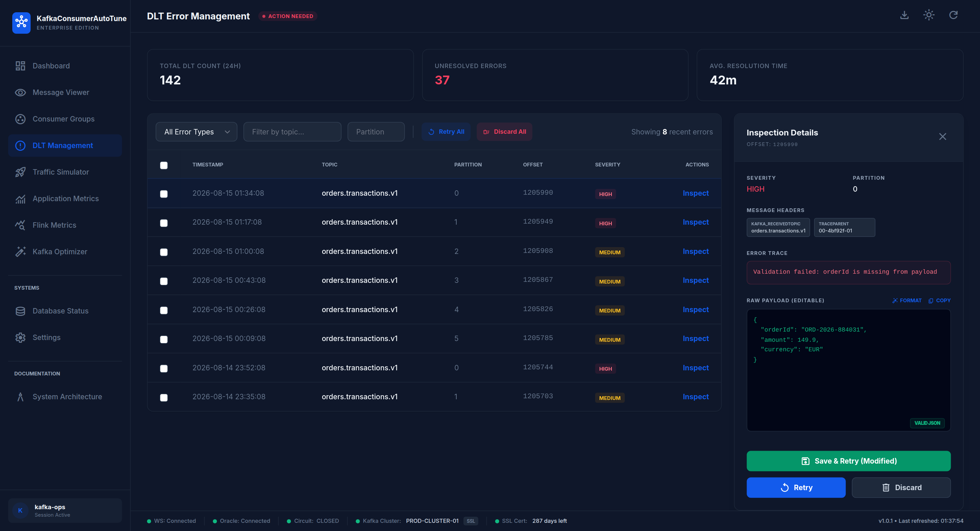Close the Inspection Details panel
The width and height of the screenshot is (980, 531).
click(x=942, y=136)
